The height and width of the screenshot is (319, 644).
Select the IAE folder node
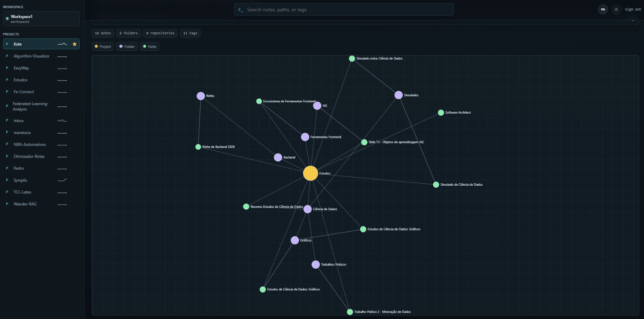(x=317, y=106)
